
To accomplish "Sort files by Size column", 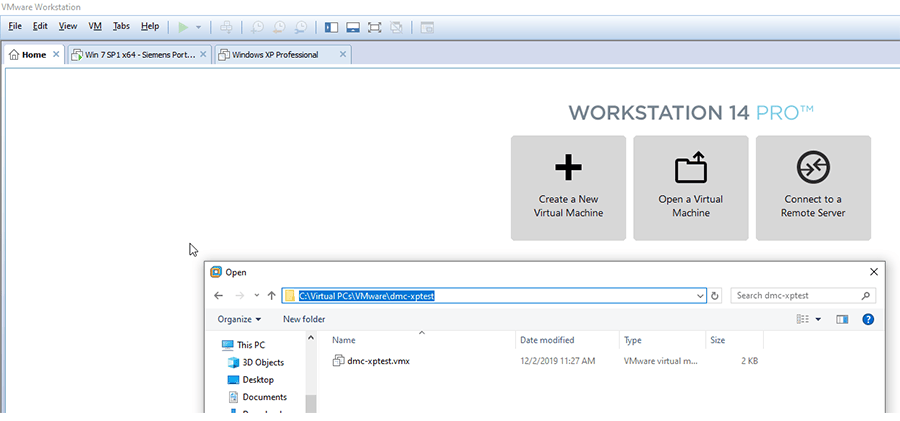I will click(735, 340).
